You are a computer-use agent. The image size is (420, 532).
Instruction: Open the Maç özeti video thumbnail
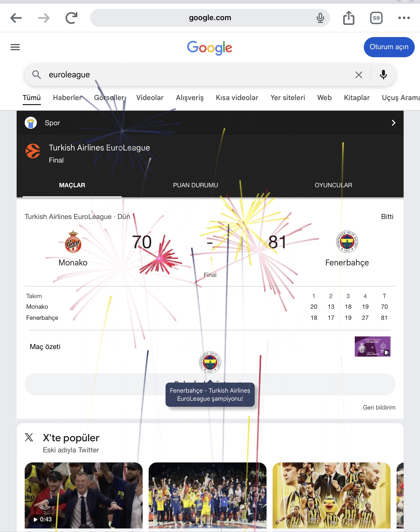coord(372,347)
